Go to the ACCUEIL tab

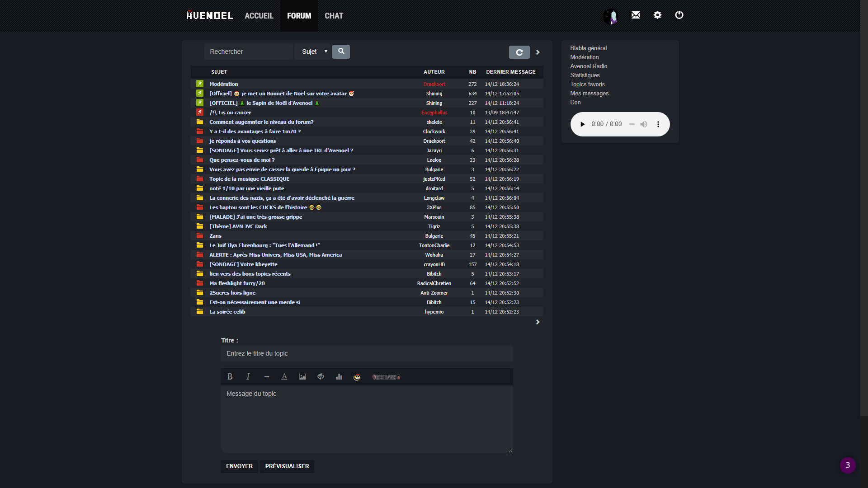click(259, 16)
